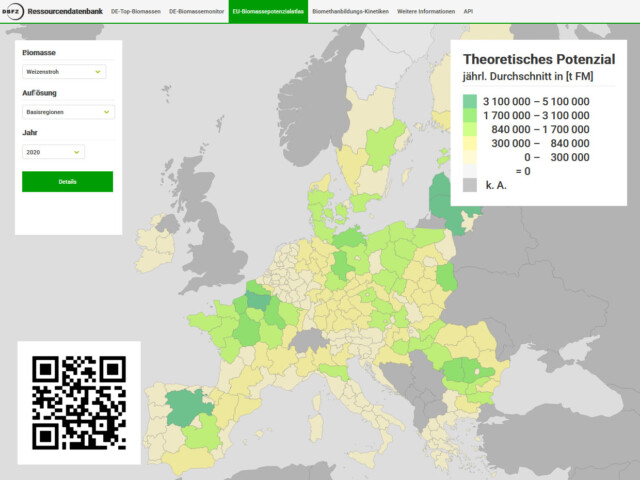Open the Biomasse dropdown showing Weizenstroh

point(64,72)
